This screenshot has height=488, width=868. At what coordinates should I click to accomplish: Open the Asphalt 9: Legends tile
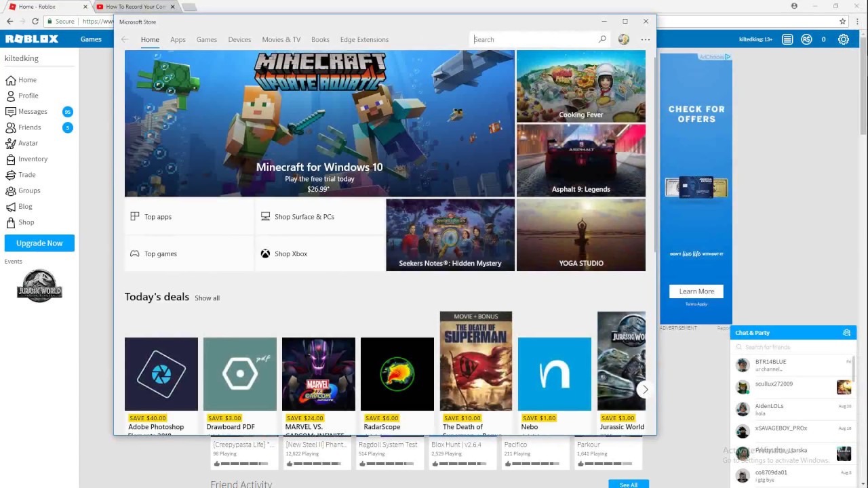coord(581,161)
